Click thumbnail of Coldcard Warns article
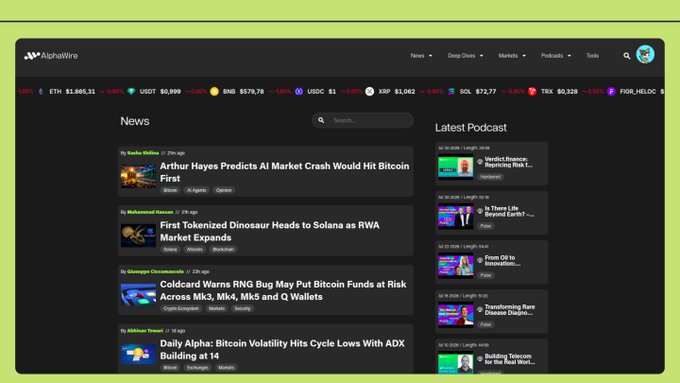This screenshot has height=383, width=680. point(138,295)
